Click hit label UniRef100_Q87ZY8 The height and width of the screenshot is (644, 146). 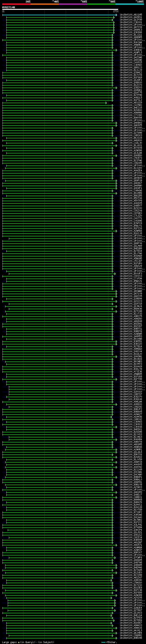click(131, 27)
